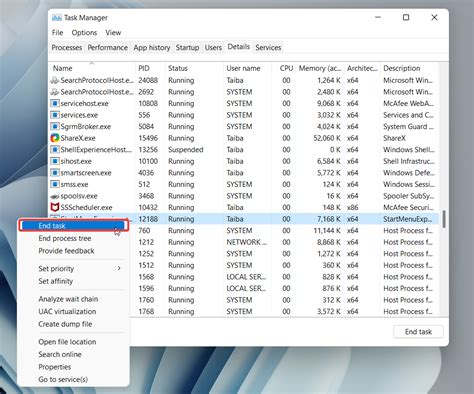The height and width of the screenshot is (394, 474).
Task: Minimize the Task Manager window
Action: pyautogui.click(x=378, y=17)
